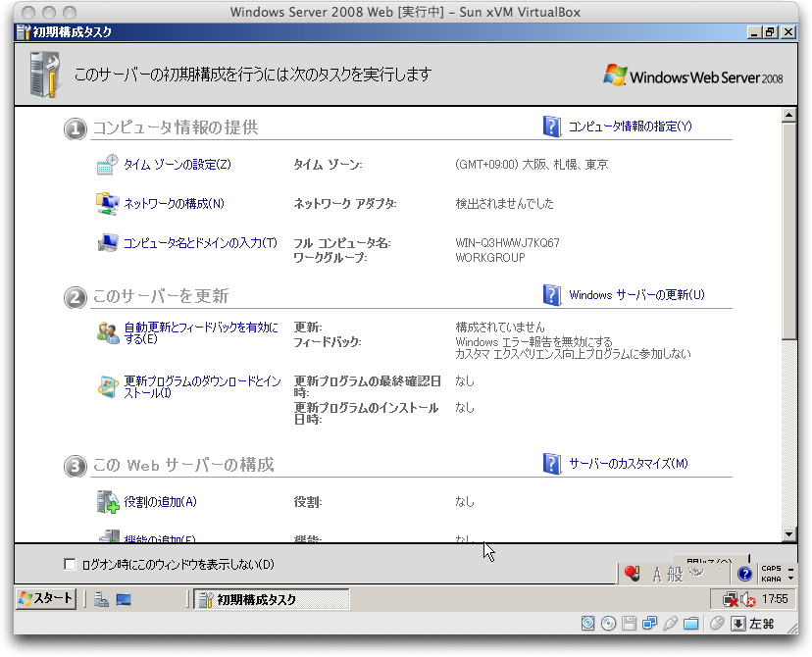Click the two-people automatic update icon
812x657 pixels.
pyautogui.click(x=108, y=332)
